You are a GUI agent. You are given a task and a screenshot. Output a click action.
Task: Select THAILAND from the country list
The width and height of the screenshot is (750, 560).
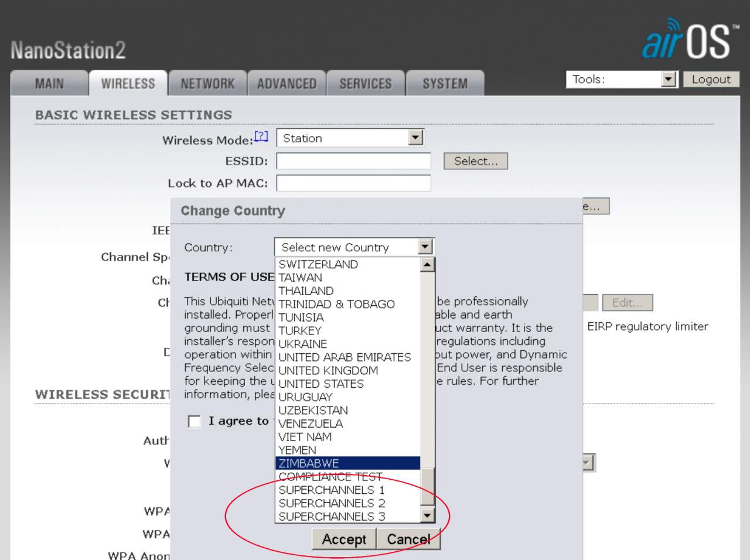coord(348,291)
